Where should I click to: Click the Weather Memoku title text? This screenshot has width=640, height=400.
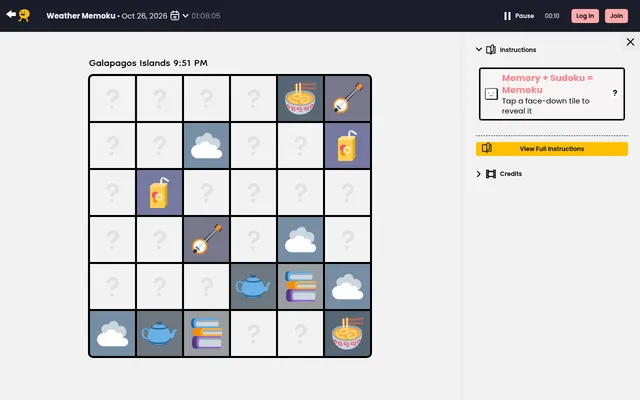(81, 16)
